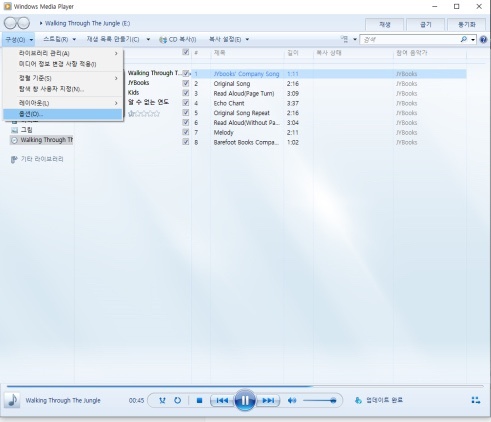Screen dimensions: 491x422
Task: Select the Echo Chant track title
Action: [229, 103]
